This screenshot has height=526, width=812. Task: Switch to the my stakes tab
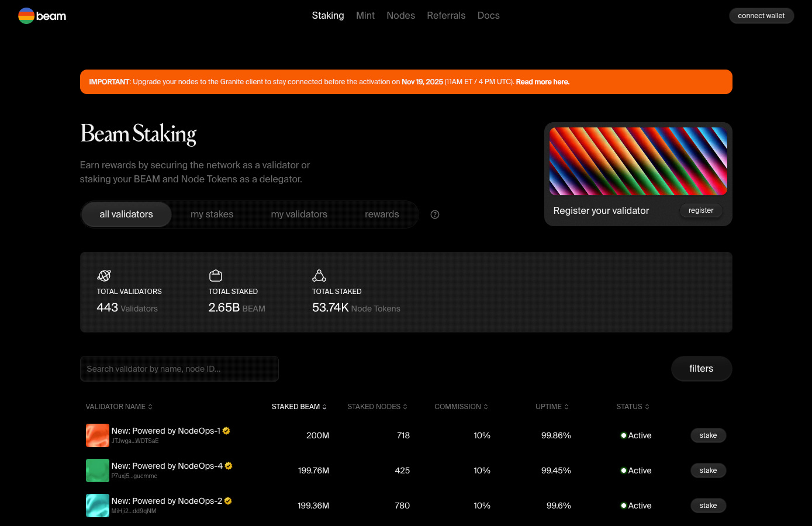[212, 214]
